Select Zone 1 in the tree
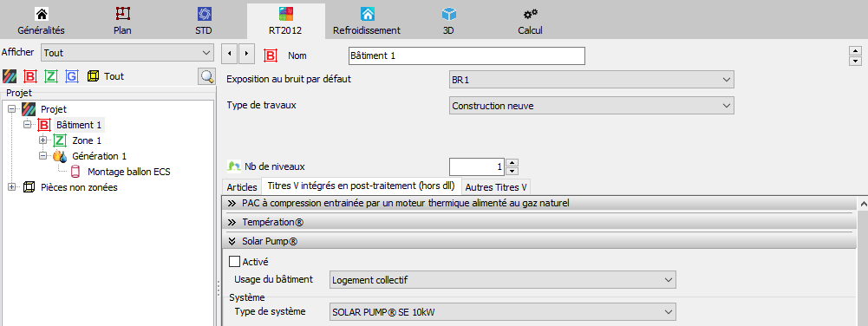 point(87,140)
